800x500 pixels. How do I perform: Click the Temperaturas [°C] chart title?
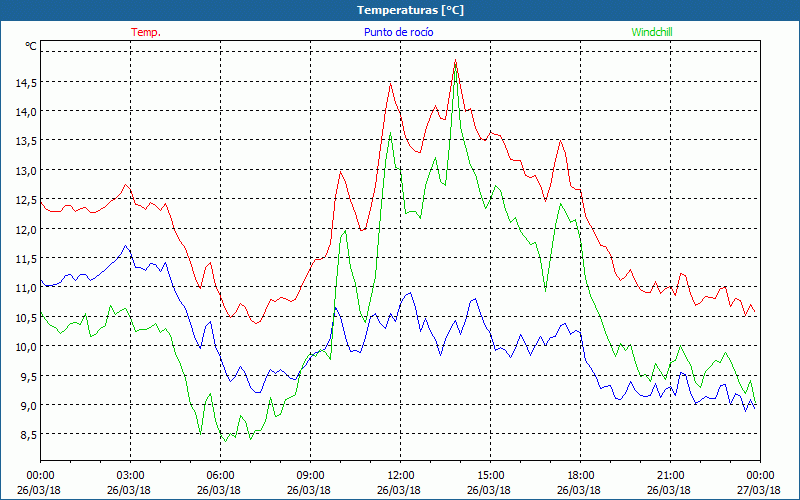[x=410, y=10]
